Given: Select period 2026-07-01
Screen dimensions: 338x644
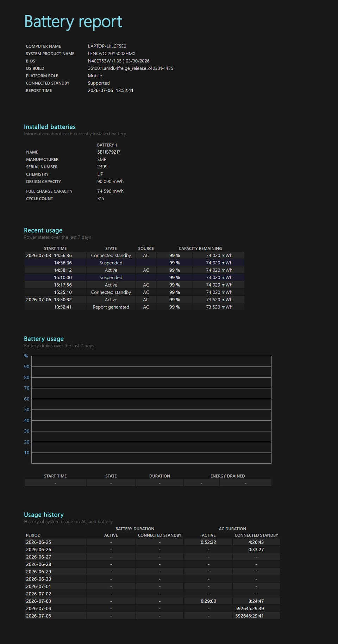Looking at the screenshot, I should (39, 587).
